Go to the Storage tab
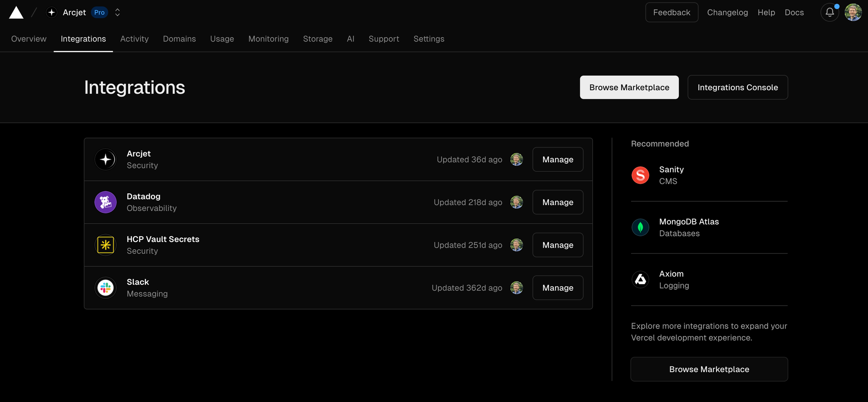This screenshot has width=868, height=402. [318, 39]
